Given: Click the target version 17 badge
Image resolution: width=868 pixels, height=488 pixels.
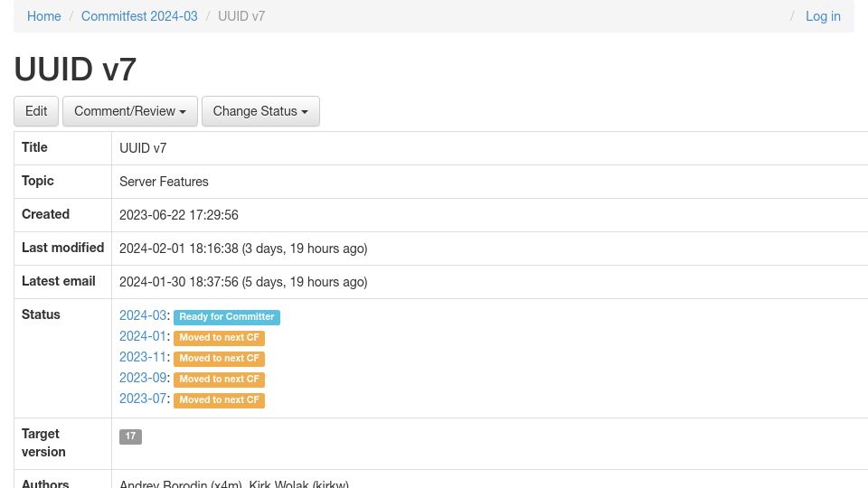Looking at the screenshot, I should tap(130, 436).
